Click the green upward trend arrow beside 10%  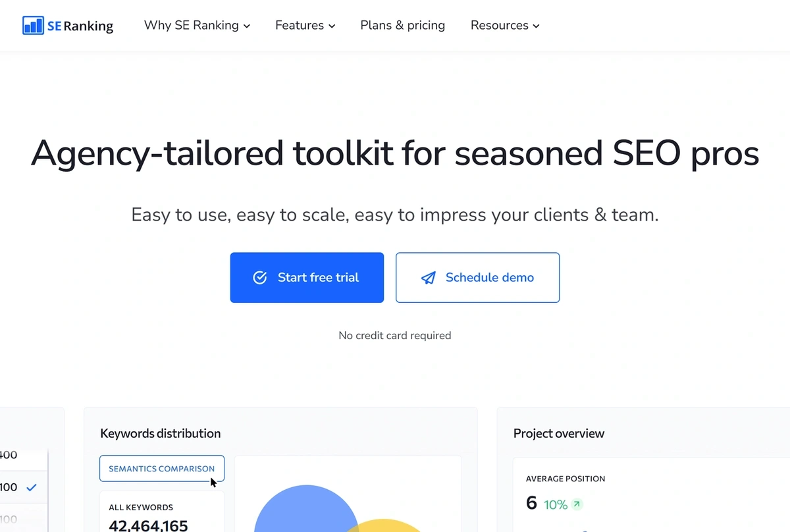pos(575,504)
